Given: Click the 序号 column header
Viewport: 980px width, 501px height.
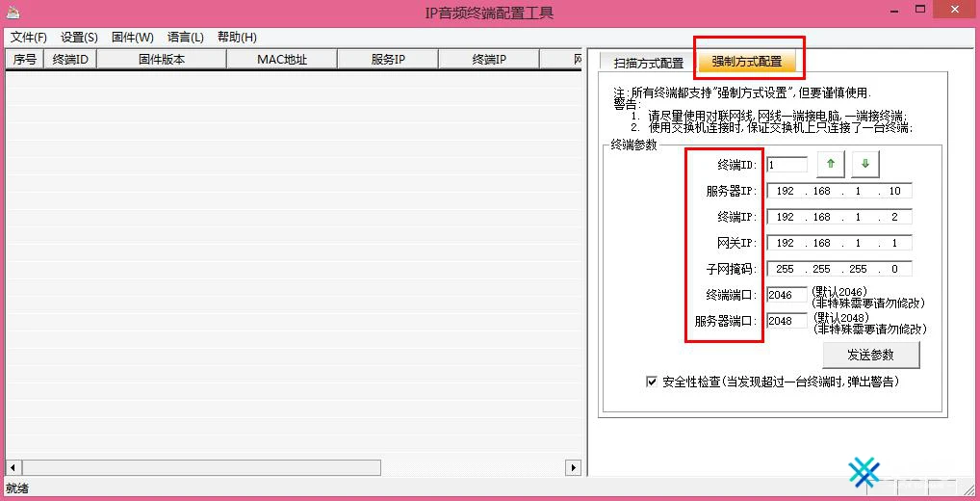Looking at the screenshot, I should (x=25, y=60).
